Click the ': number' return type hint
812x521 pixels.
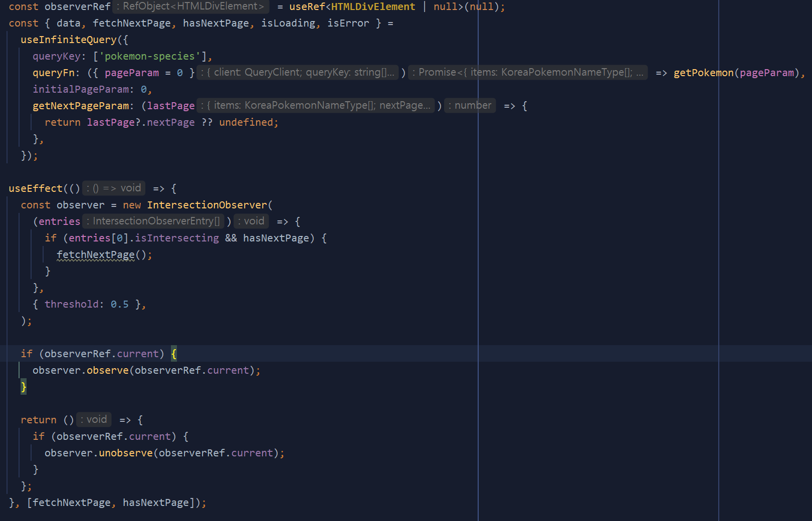(x=470, y=105)
